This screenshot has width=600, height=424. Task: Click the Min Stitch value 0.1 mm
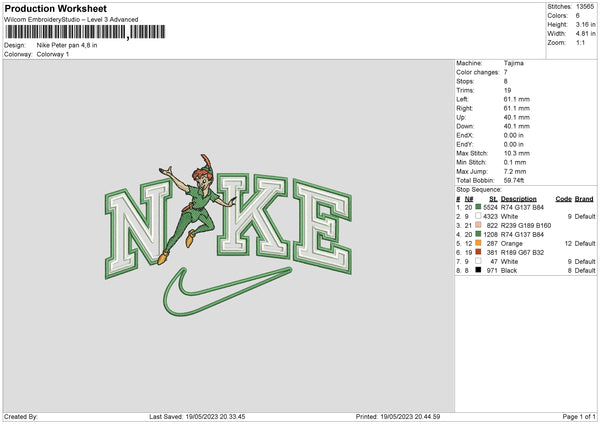(x=515, y=162)
